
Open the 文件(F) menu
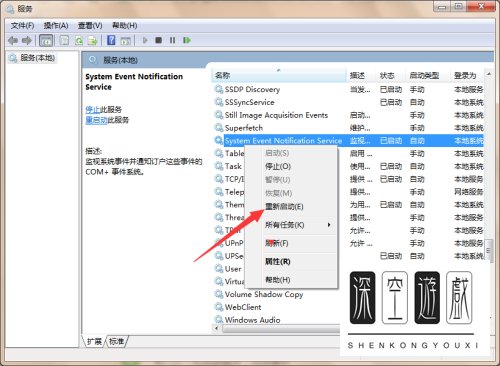(22, 26)
